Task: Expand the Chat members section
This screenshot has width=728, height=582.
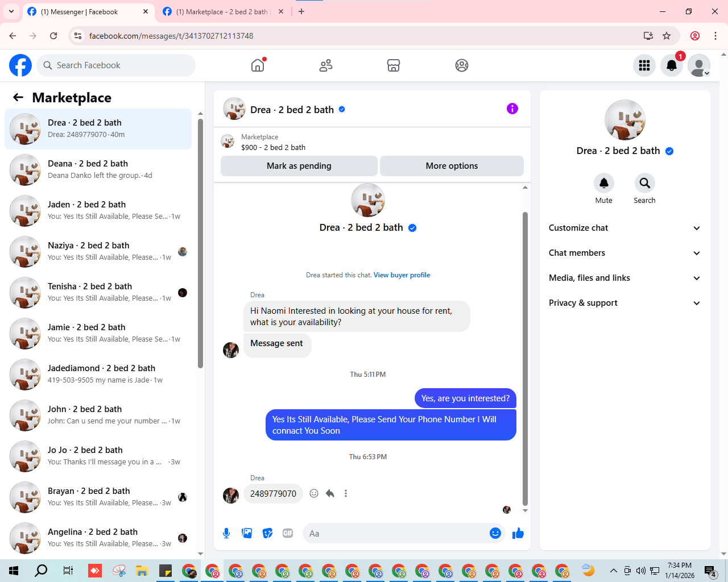Action: click(624, 253)
